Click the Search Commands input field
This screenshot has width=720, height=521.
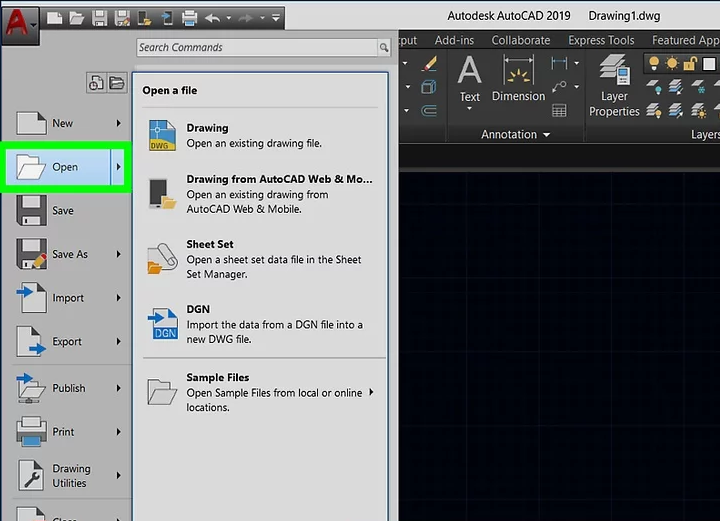pos(256,47)
